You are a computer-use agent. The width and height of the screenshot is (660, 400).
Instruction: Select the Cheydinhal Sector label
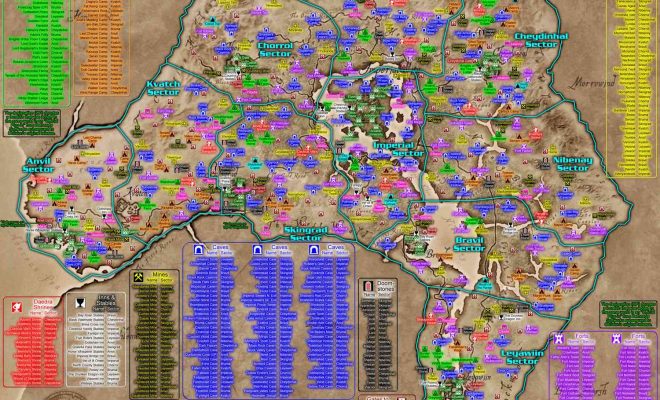[541, 40]
